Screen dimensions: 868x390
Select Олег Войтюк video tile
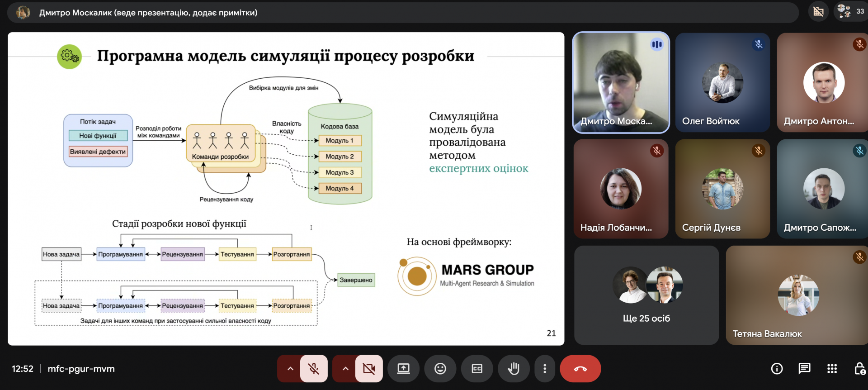(722, 82)
